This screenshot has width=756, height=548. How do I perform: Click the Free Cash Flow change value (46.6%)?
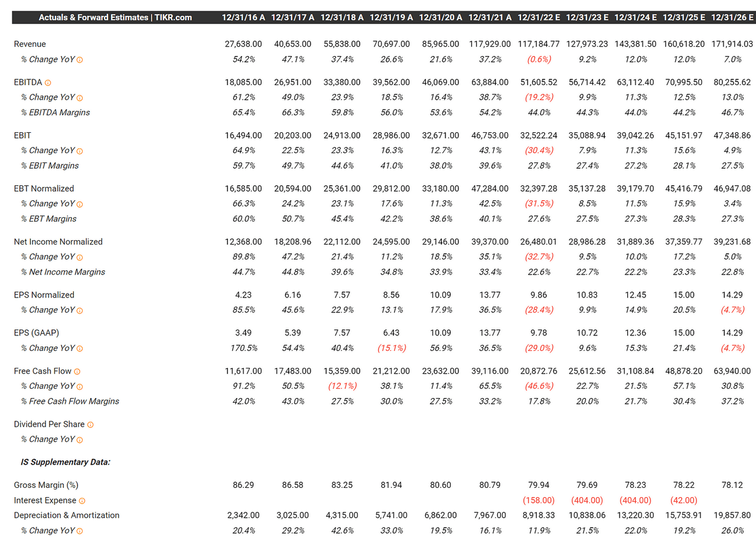(x=539, y=386)
